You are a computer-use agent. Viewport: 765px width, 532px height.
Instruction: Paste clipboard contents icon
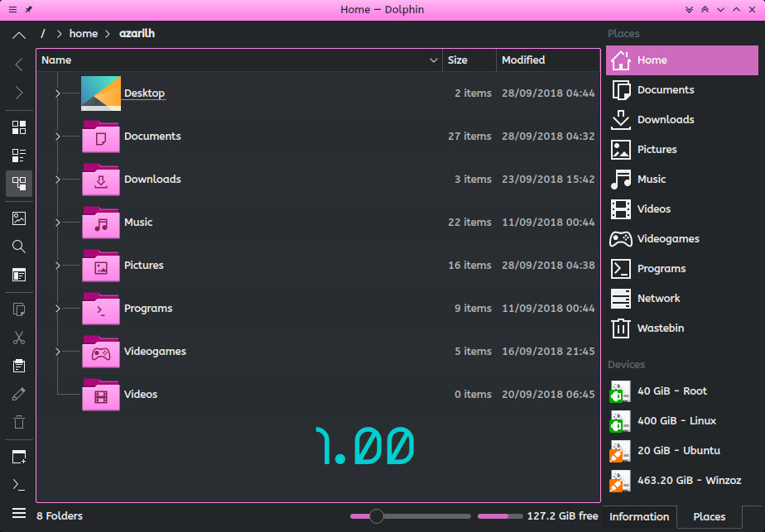19,366
